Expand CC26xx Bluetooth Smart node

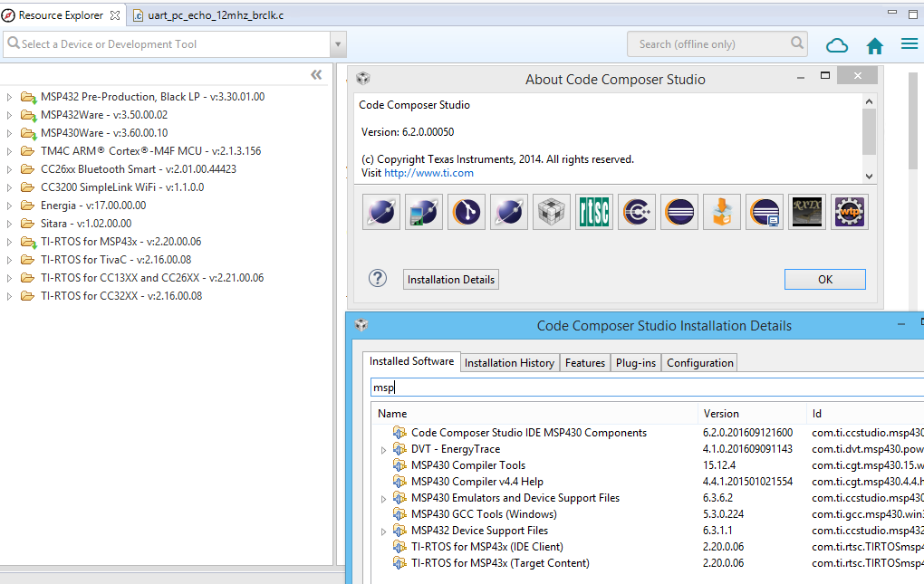tap(9, 169)
